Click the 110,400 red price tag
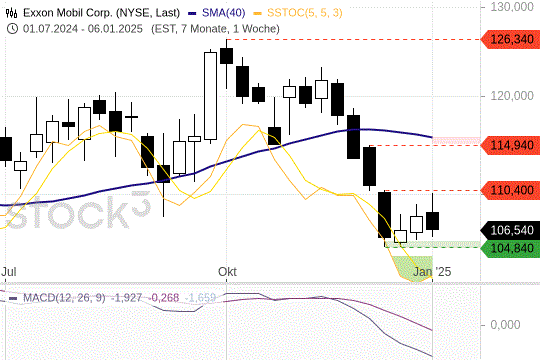 pos(510,190)
